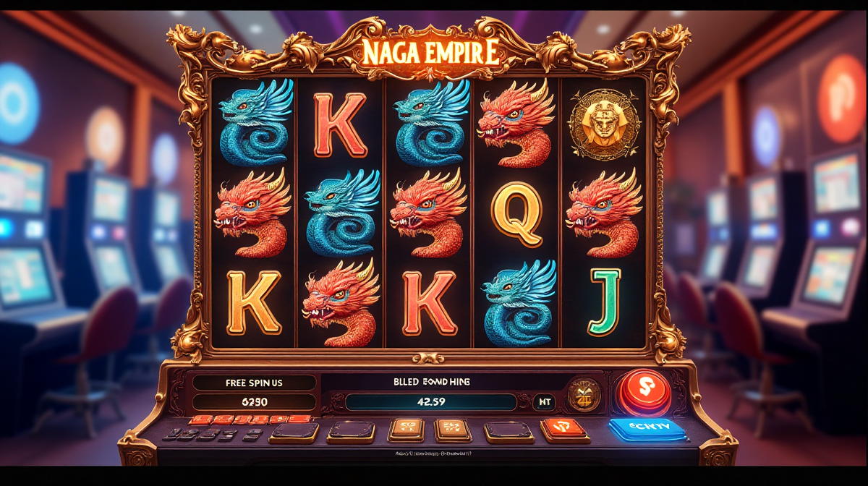
Task: Click the NAGA EMPIRE title banner
Action: pyautogui.click(x=430, y=52)
